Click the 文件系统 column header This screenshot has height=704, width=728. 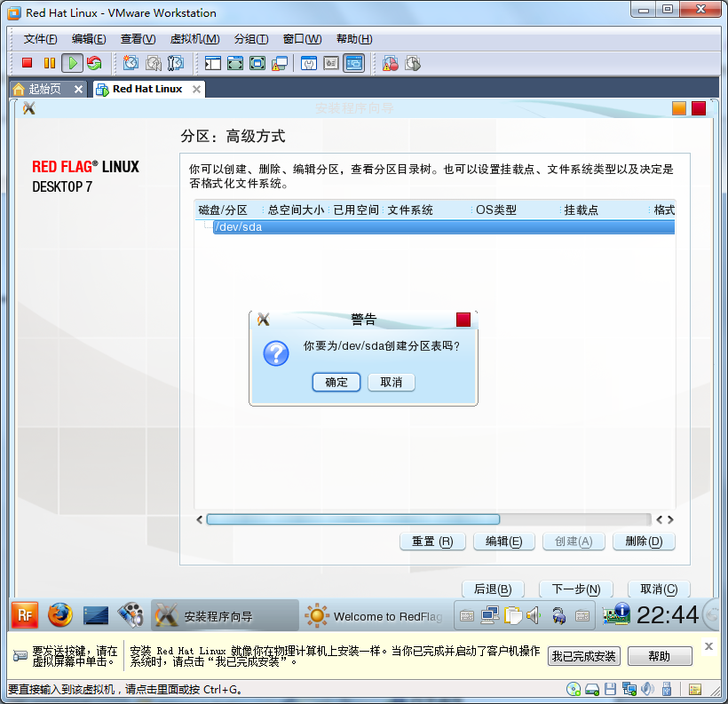pos(410,210)
